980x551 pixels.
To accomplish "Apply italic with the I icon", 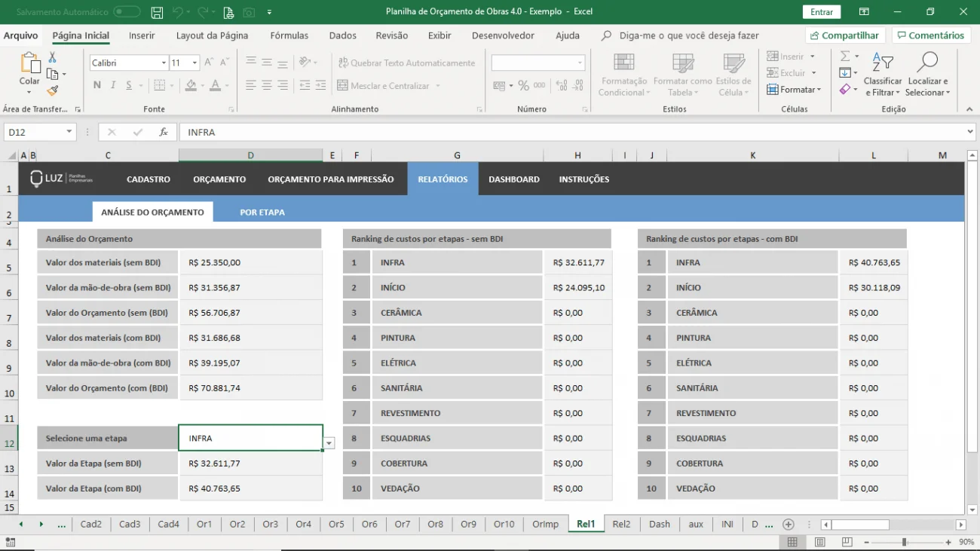I will 113,85.
